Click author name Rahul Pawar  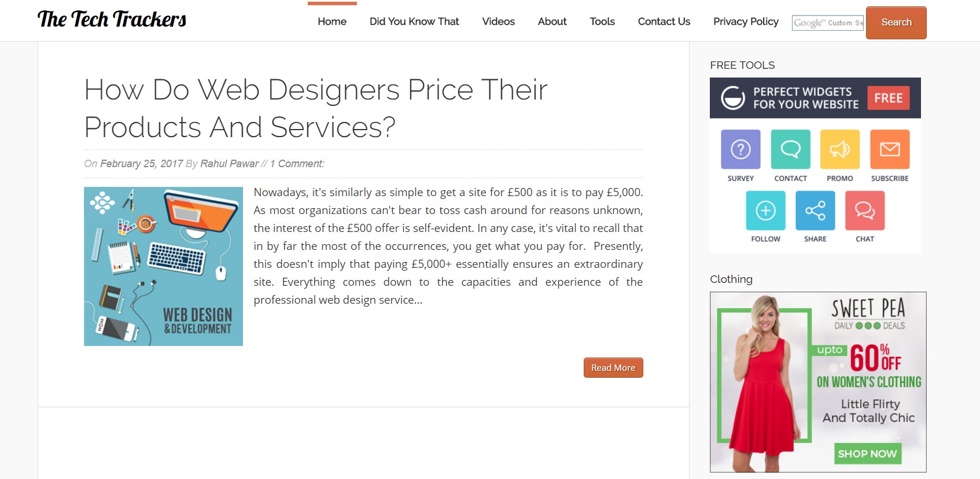pyautogui.click(x=229, y=164)
